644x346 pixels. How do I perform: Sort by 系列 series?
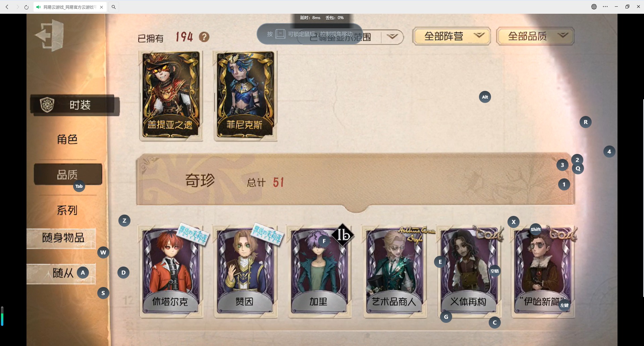[x=67, y=210]
